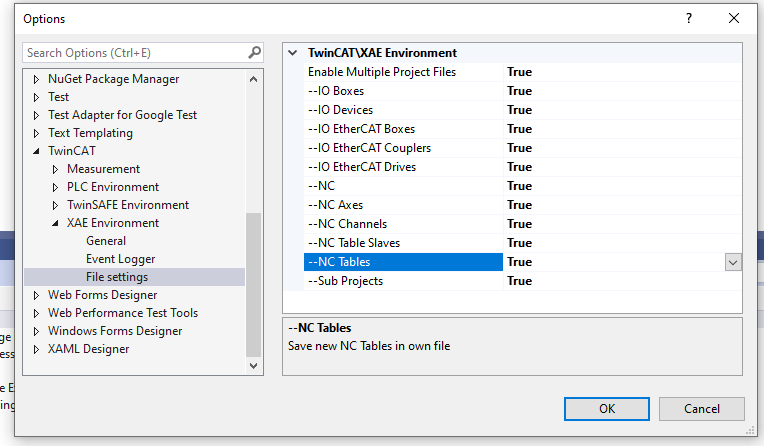Collapse the XAE Environment node

[x=55, y=223]
